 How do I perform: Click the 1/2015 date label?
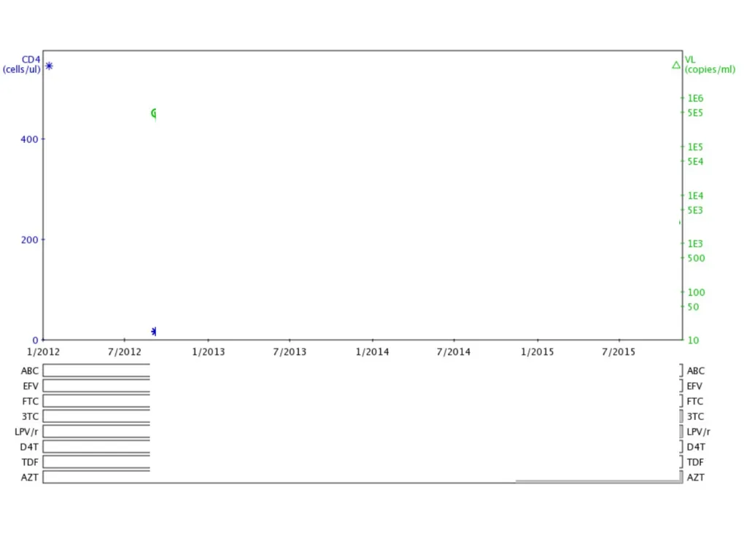[x=538, y=352]
